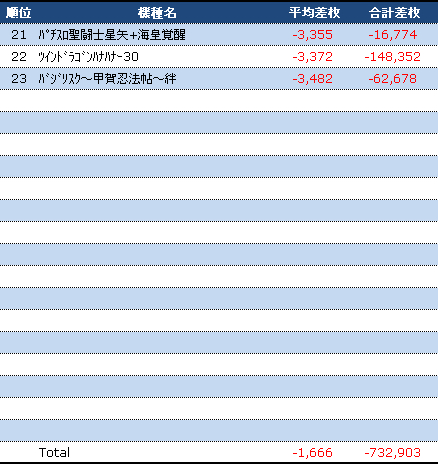Select total value -62,678
Screen dimensions: 438x464
click(393, 79)
